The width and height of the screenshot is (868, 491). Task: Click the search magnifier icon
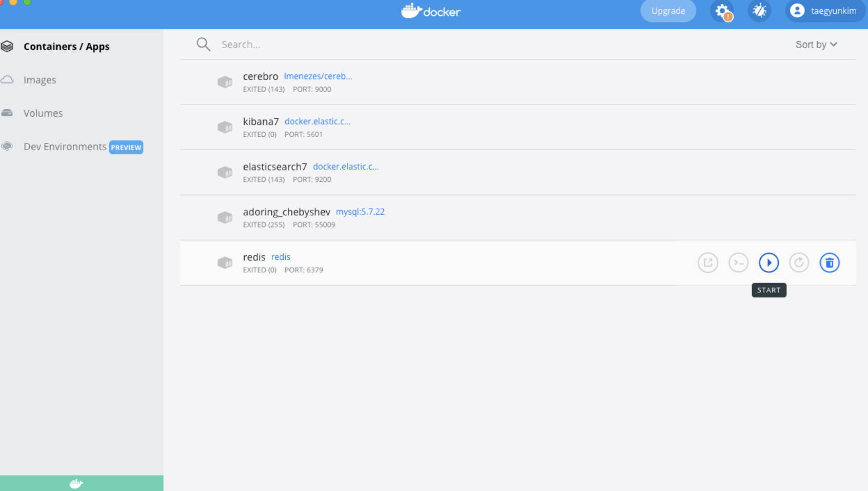(204, 45)
